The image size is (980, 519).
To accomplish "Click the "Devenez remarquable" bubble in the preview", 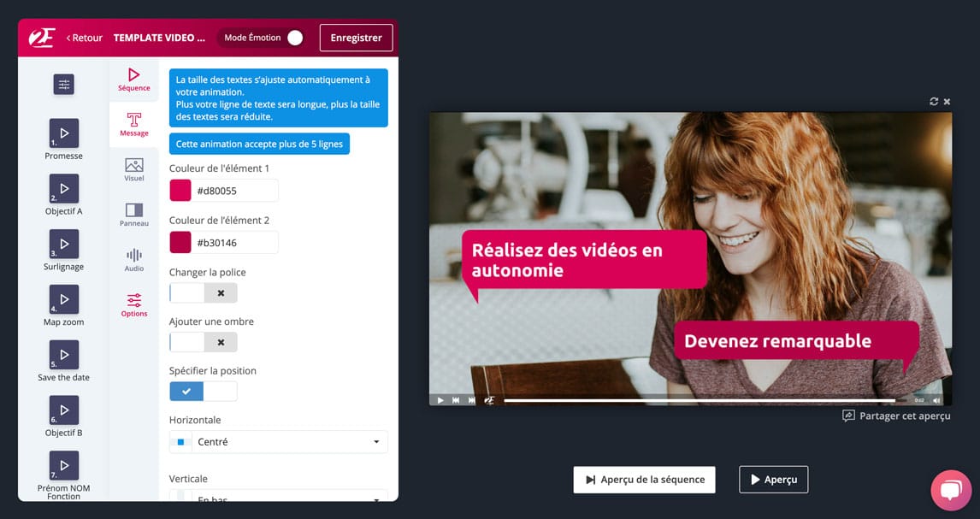I will coord(796,341).
